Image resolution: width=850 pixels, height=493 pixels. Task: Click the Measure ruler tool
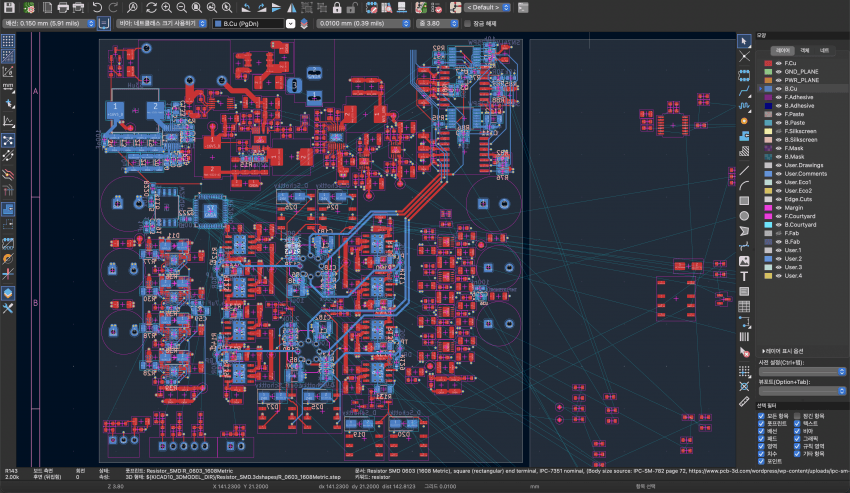pos(744,401)
